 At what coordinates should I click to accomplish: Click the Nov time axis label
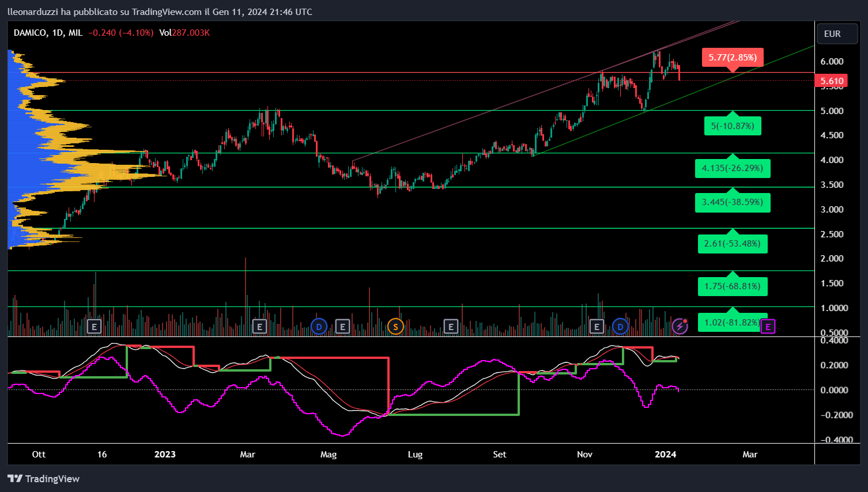pos(584,455)
